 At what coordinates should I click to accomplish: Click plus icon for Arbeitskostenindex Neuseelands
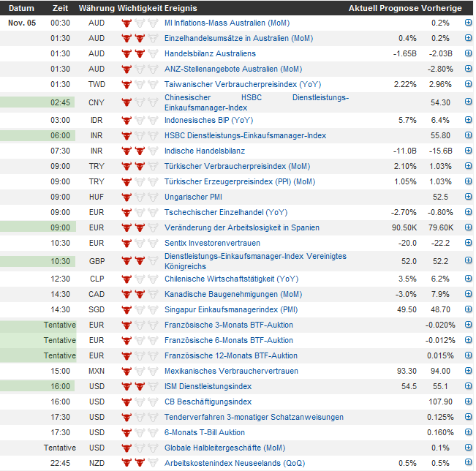(468, 462)
